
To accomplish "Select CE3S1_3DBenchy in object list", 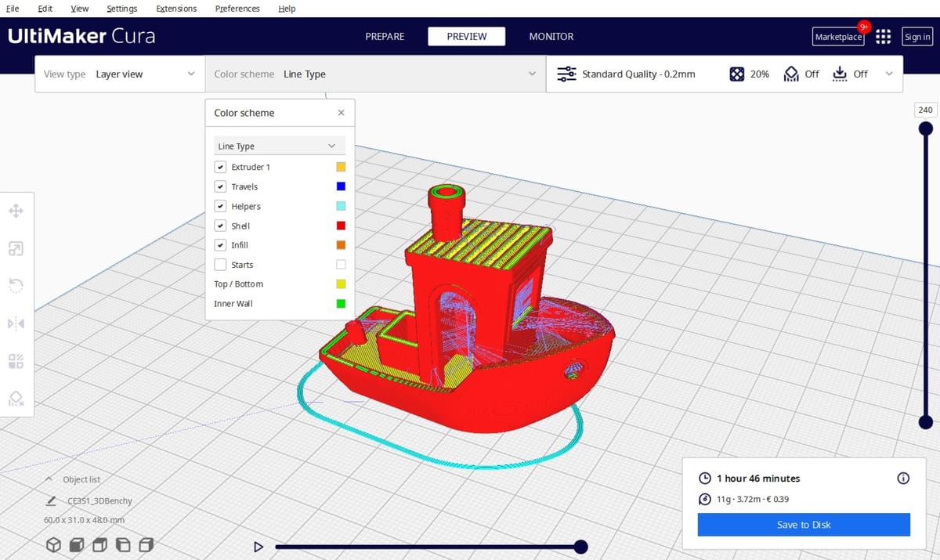I will pos(99,501).
